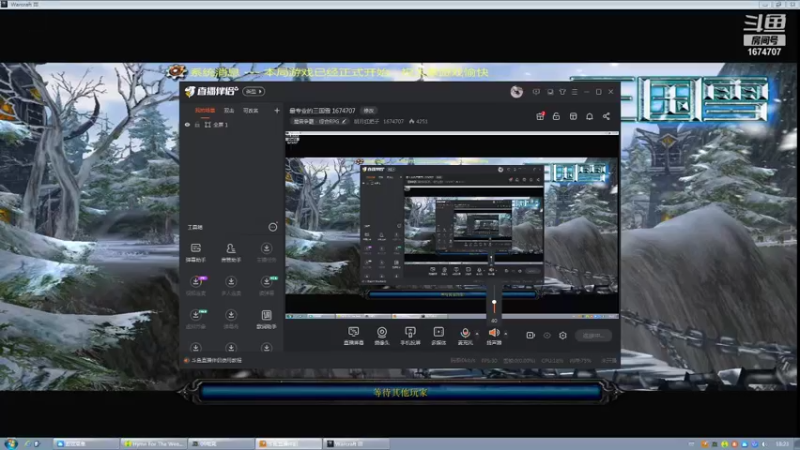Open the store icon in header
The width and height of the screenshot is (800, 450).
tap(573, 116)
